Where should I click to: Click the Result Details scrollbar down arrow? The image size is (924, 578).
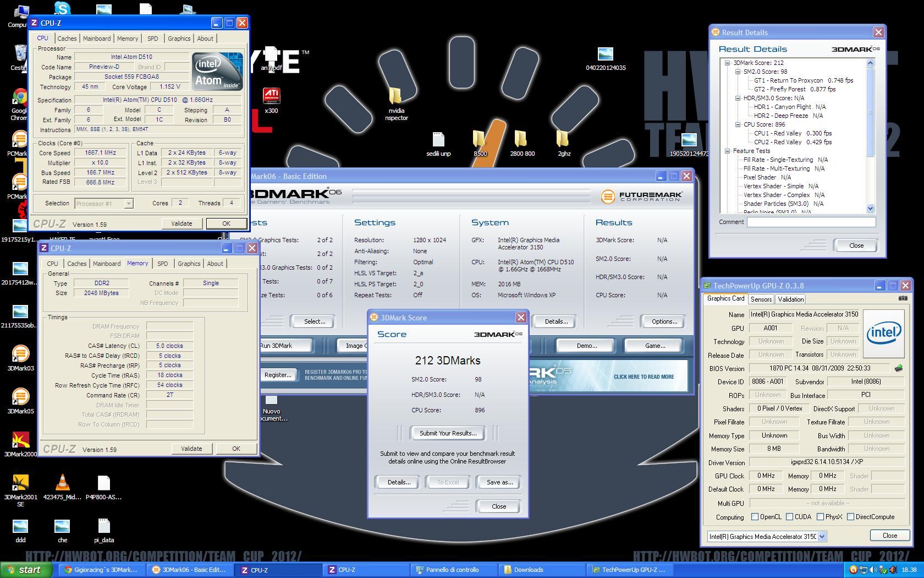(870, 209)
